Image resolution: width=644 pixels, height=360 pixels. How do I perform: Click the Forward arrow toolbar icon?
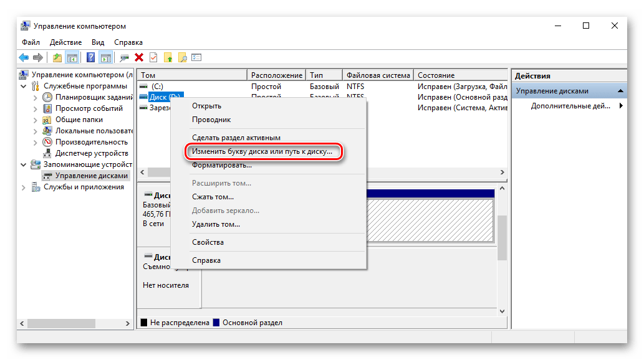pyautogui.click(x=38, y=58)
